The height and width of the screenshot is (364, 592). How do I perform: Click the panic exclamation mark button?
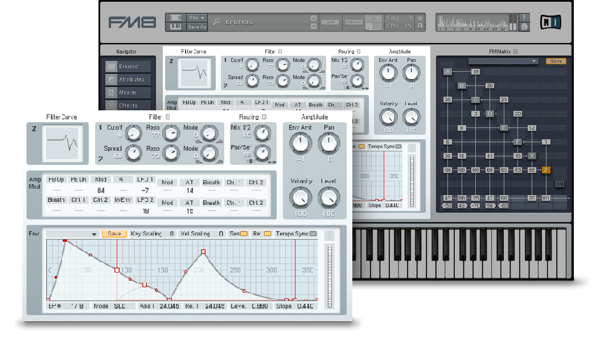(524, 18)
